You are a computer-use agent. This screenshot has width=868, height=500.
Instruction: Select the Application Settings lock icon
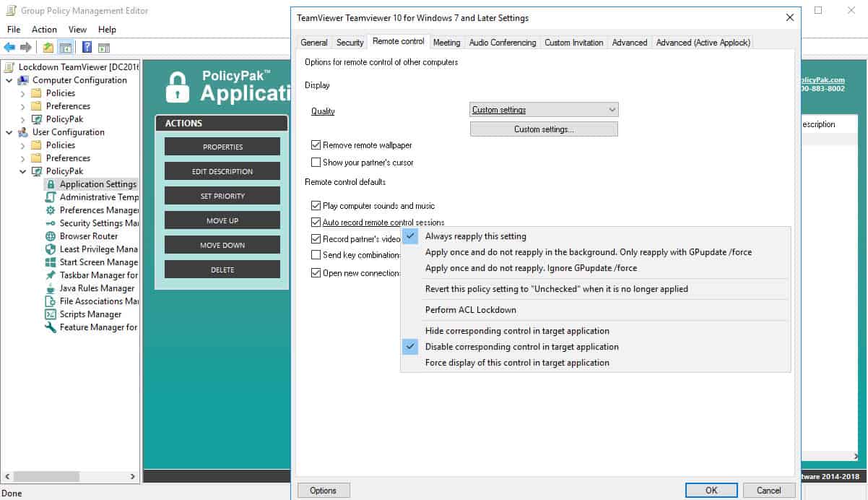coord(51,184)
